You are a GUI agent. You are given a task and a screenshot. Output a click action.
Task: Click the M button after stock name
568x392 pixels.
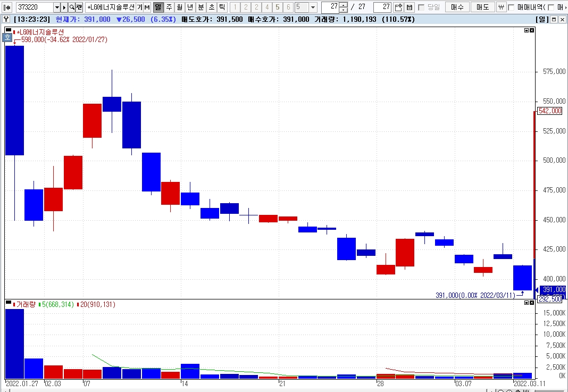coord(147,7)
